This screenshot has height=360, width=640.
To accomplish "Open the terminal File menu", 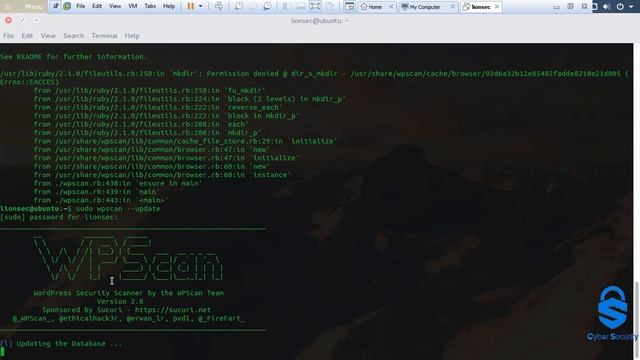I will point(9,36).
